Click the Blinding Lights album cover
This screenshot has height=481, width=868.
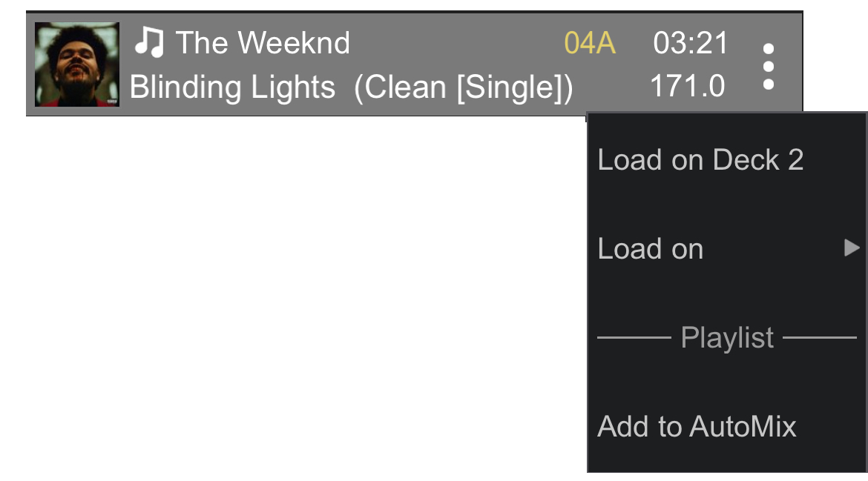click(77, 64)
